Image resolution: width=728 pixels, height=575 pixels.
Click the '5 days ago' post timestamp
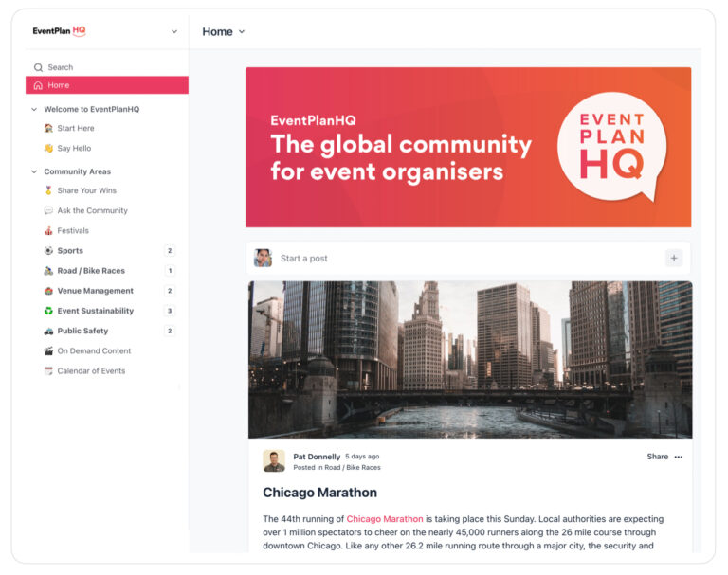pos(362,457)
